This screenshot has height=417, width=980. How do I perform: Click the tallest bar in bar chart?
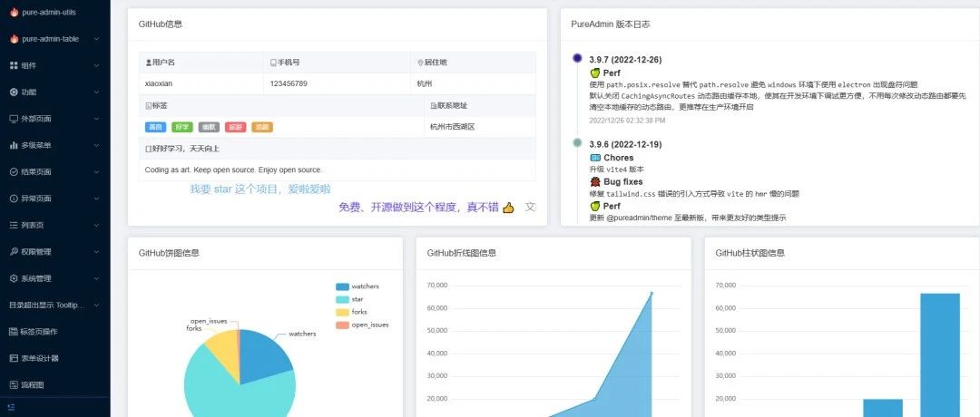click(939, 354)
